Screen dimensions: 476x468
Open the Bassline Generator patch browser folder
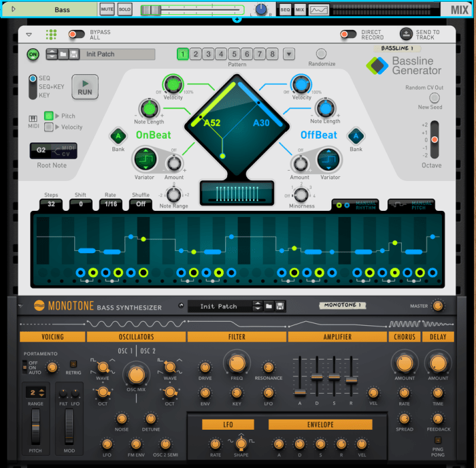click(63, 54)
